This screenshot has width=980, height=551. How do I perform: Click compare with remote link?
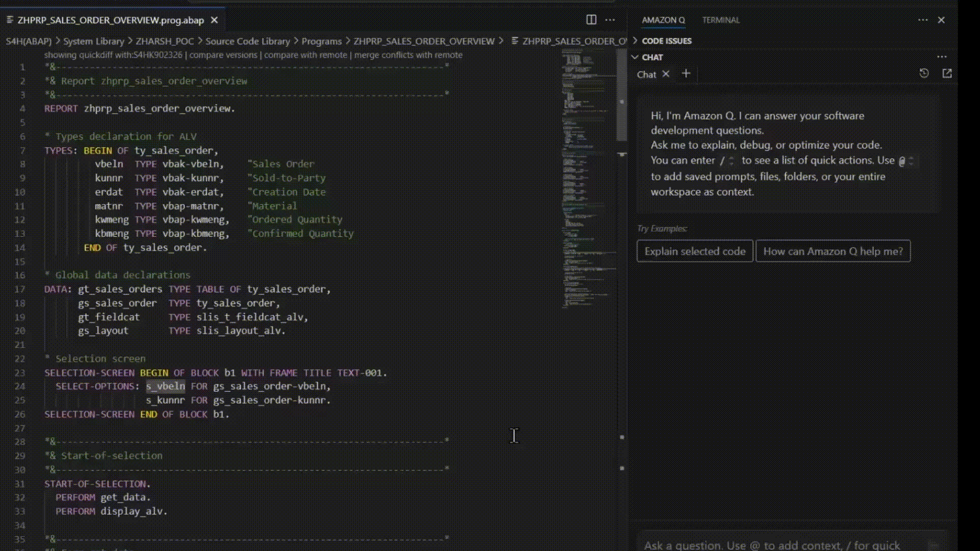coord(305,55)
